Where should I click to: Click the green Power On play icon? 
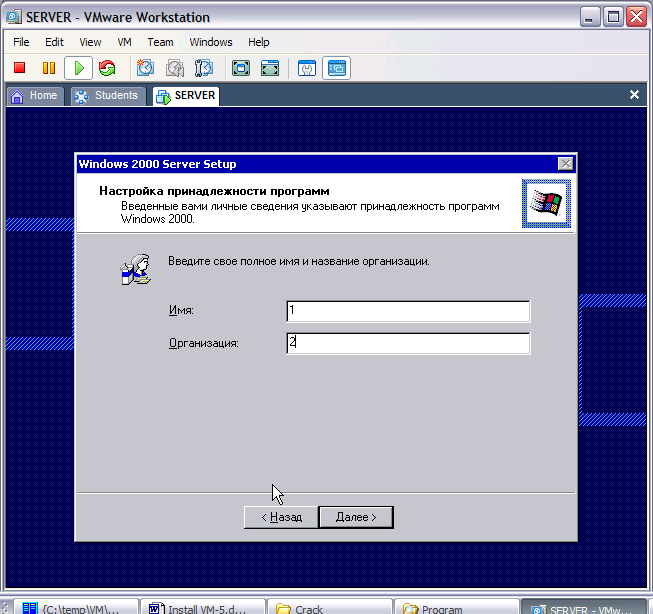78,68
